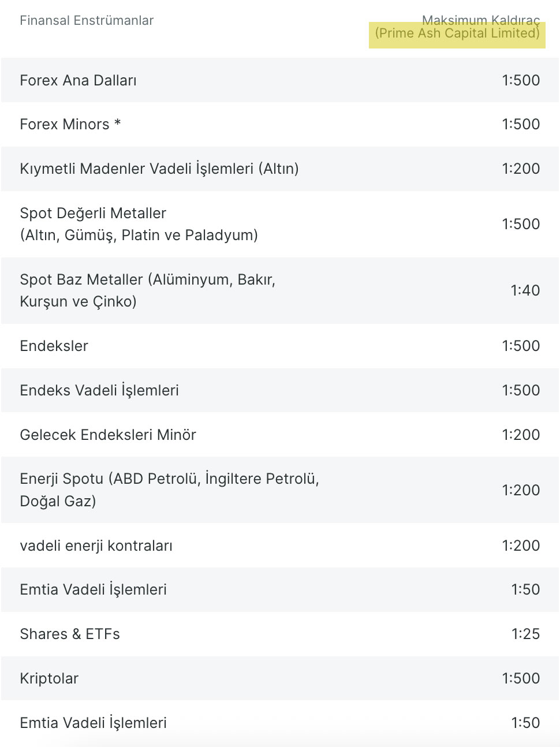
Task: Select the Kriptolar row
Action: pyautogui.click(x=280, y=678)
